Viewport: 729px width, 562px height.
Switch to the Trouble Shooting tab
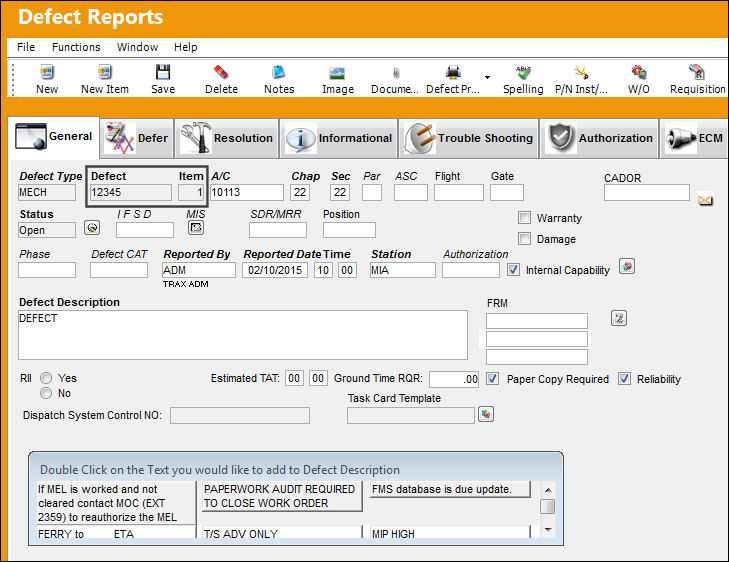click(x=469, y=138)
